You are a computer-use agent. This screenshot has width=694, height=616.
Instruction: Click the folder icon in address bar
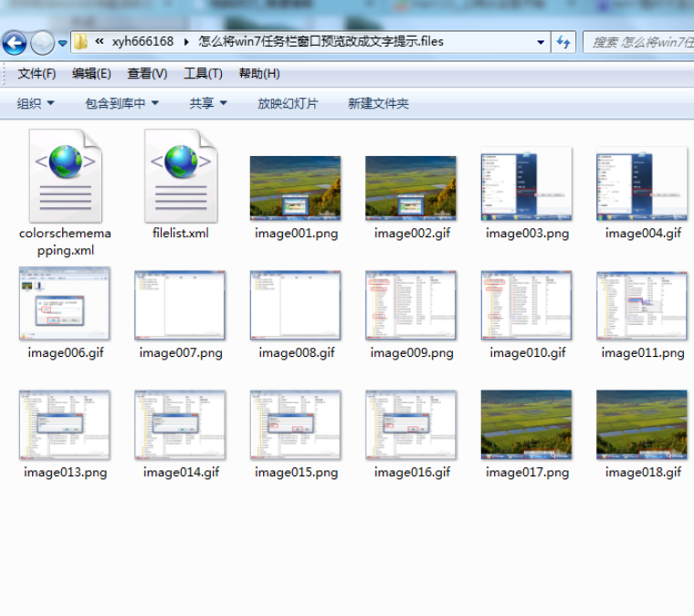pos(80,42)
